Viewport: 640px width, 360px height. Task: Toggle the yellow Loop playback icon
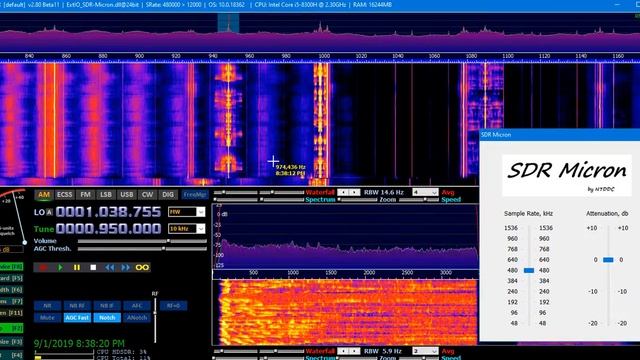point(142,267)
